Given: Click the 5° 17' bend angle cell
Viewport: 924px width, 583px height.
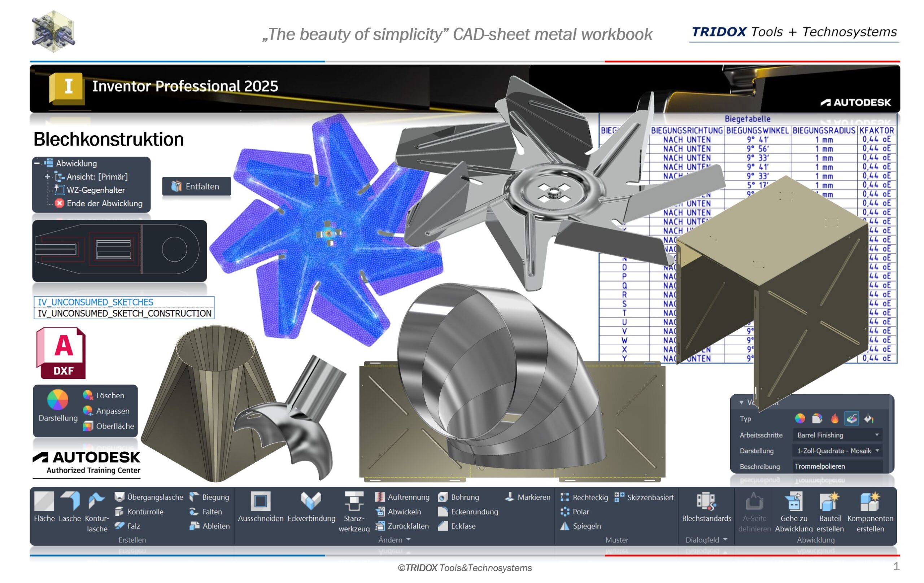Looking at the screenshot, I should pyautogui.click(x=758, y=185).
